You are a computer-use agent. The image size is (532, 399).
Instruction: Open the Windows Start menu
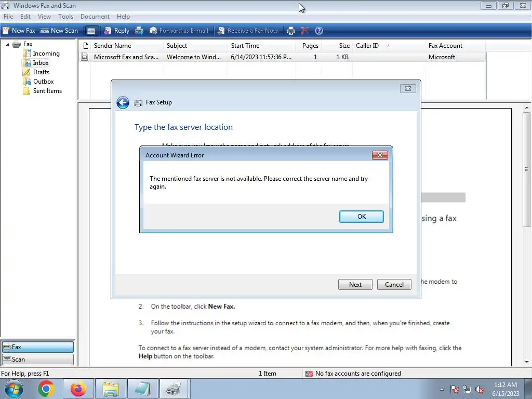[14, 389]
